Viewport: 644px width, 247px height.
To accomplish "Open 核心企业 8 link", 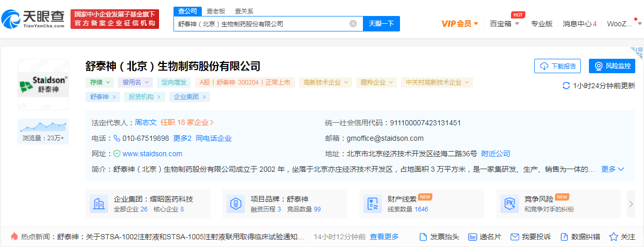I will pyautogui.click(x=168, y=209).
